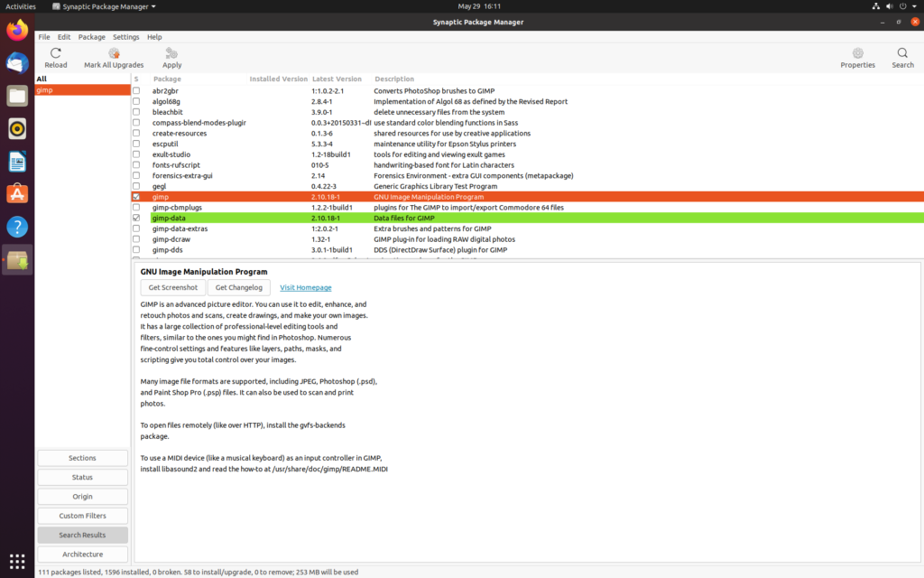Click Mark All Upgrades toolbar icon

114,53
